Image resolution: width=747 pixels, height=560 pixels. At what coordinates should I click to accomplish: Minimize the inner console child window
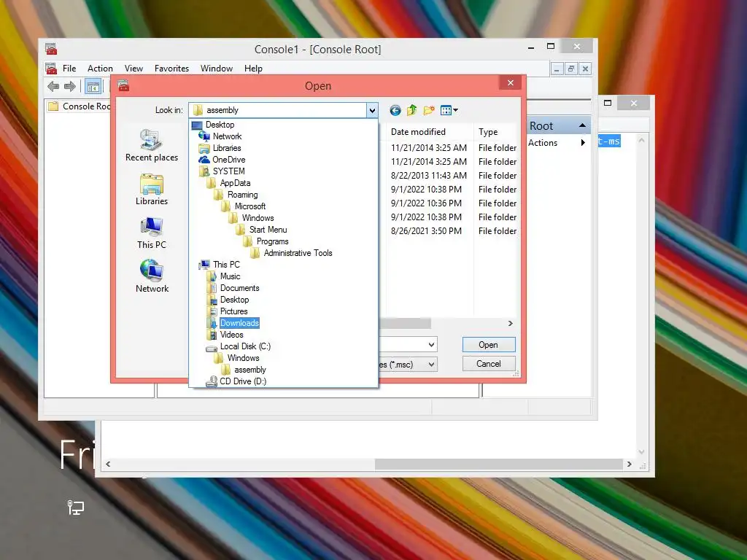pos(557,69)
